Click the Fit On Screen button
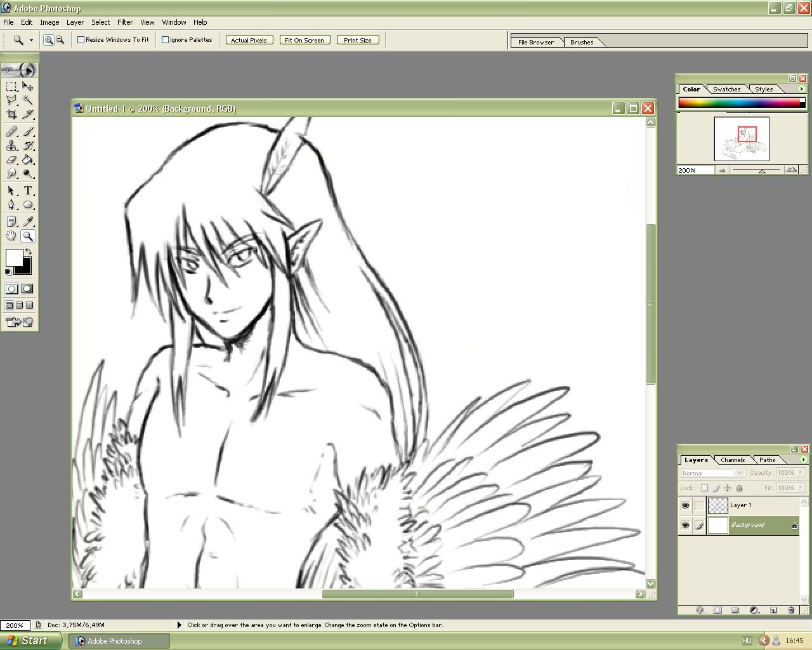 [304, 40]
